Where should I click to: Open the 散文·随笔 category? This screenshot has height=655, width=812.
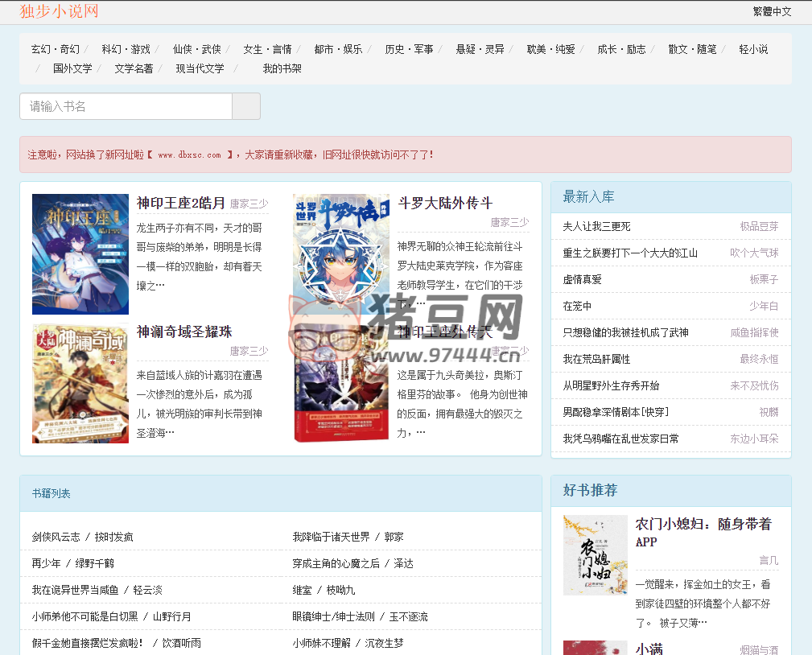692,49
